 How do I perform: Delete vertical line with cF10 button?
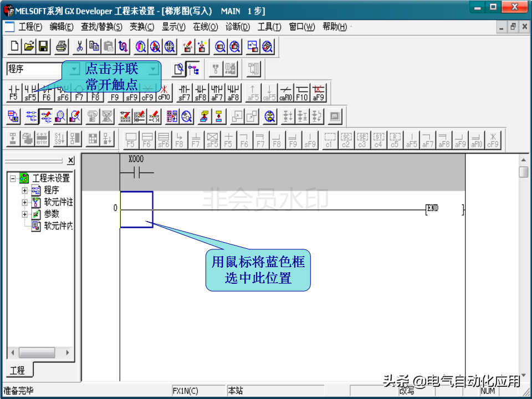(164, 93)
